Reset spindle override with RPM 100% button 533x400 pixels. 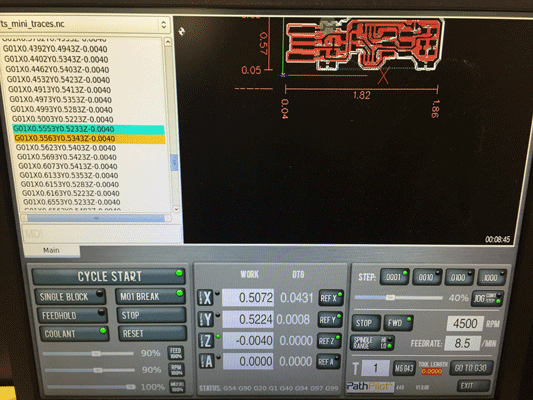pyautogui.click(x=176, y=370)
